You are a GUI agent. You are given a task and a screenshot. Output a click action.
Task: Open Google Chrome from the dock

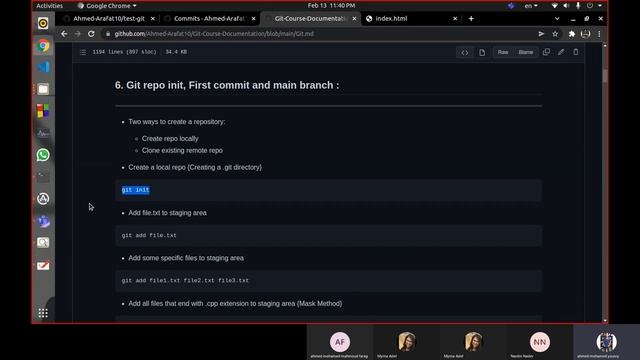tap(43, 46)
